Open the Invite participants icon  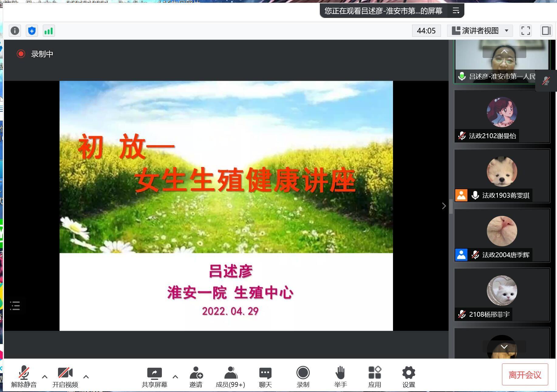click(196, 377)
